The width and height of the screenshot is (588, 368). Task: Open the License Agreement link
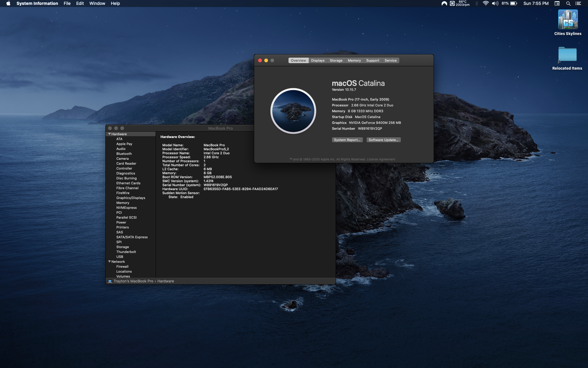(x=381, y=159)
